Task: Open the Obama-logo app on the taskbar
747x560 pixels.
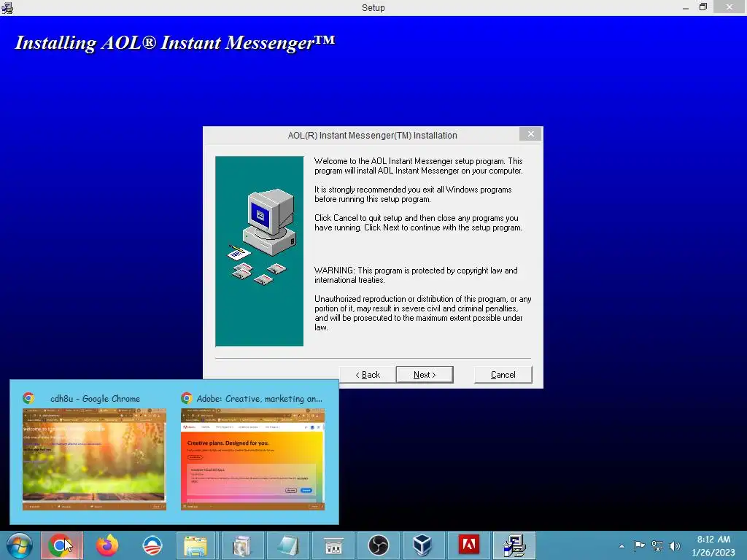Action: coord(152,545)
